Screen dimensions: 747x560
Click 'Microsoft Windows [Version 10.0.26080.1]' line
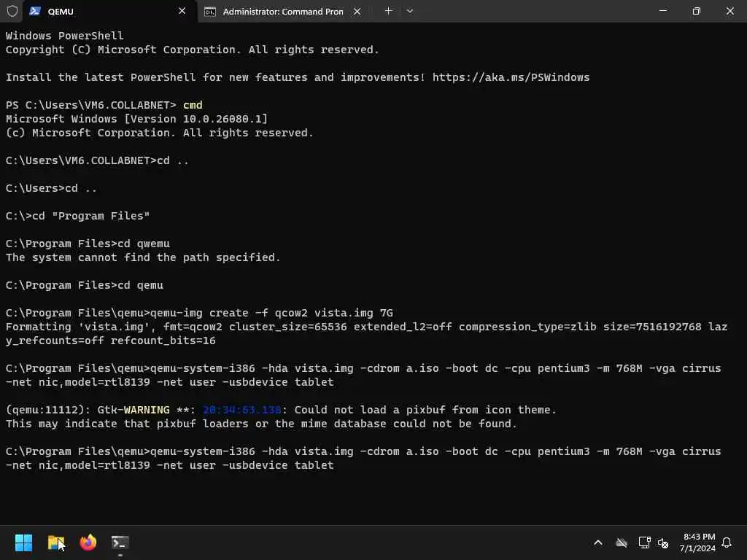tap(136, 119)
